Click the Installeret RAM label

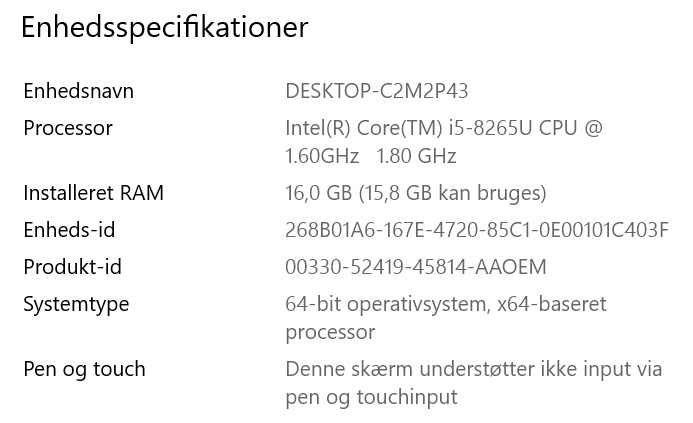(x=93, y=193)
